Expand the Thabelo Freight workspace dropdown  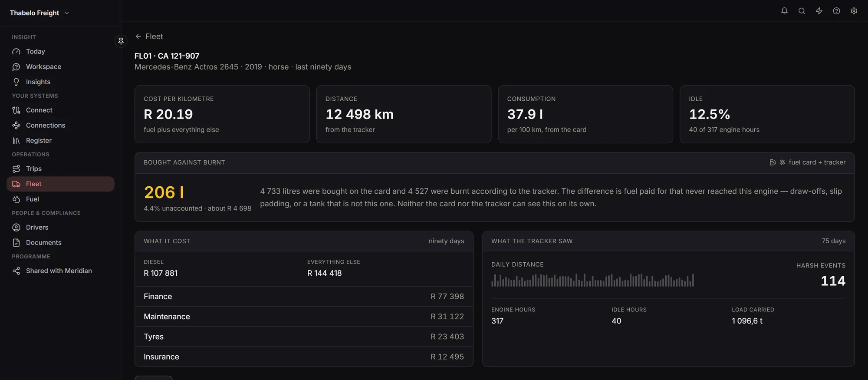point(39,13)
